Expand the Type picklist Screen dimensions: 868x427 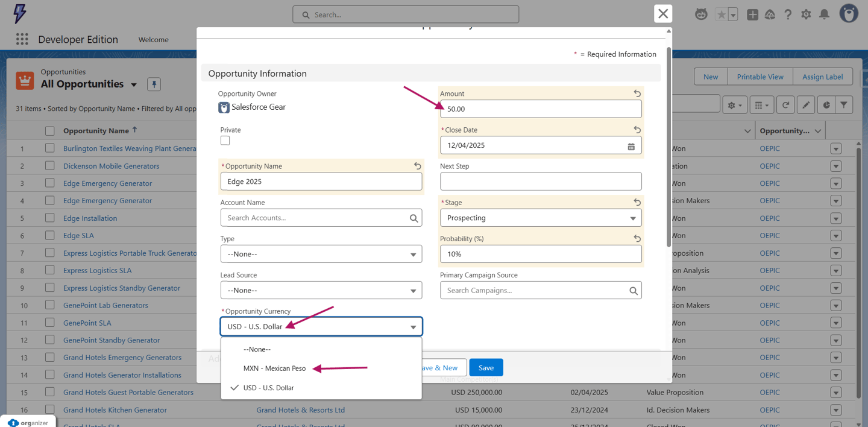321,254
